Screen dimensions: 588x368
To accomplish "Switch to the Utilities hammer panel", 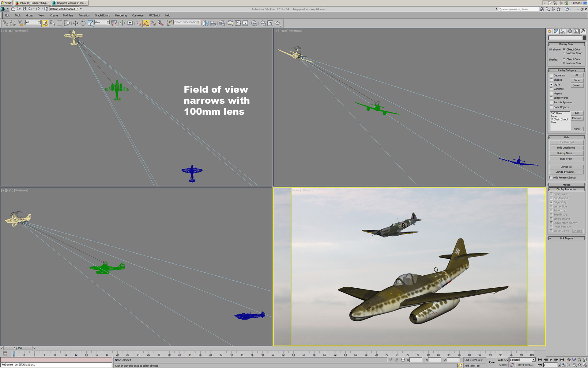I will 583,31.
